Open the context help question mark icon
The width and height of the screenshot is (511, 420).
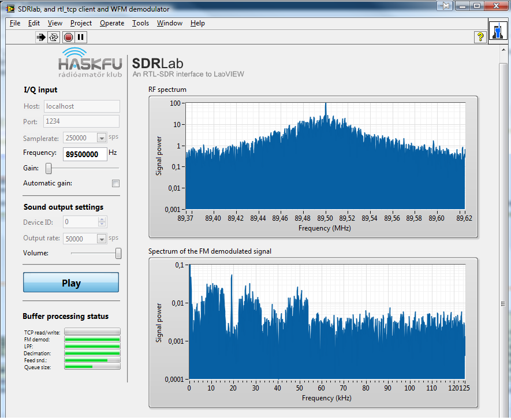click(x=480, y=37)
